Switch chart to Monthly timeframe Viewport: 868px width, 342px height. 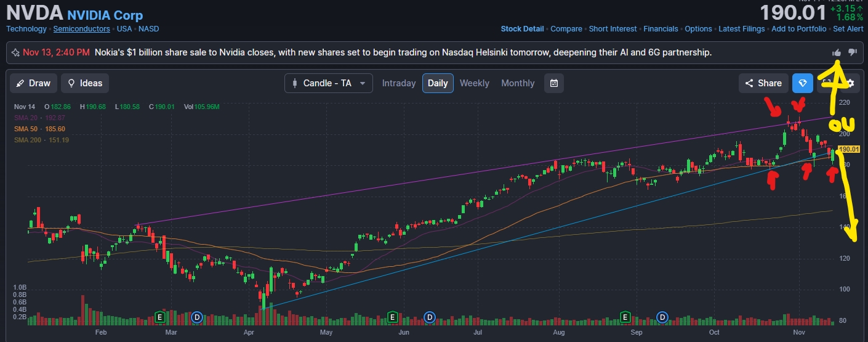click(x=518, y=83)
